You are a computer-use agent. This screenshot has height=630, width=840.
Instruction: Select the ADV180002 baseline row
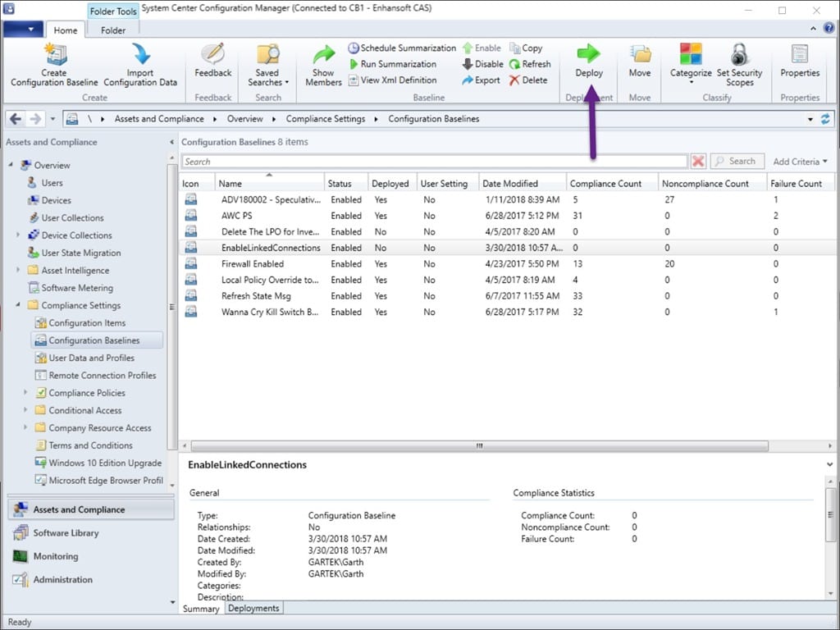pos(507,199)
